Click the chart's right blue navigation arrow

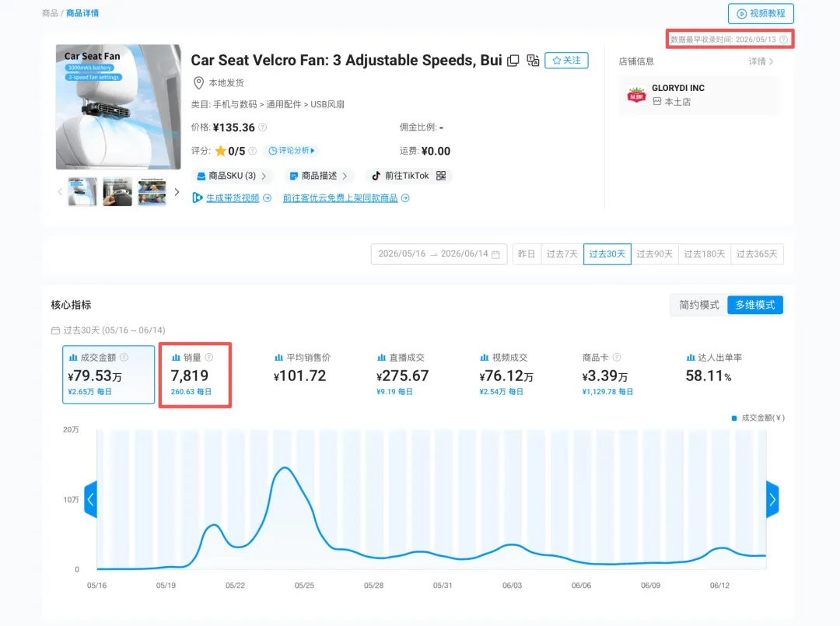coord(772,499)
